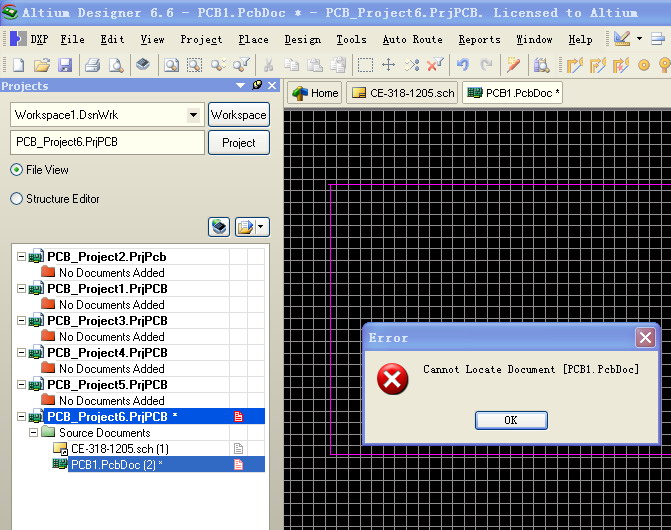Open the DXP system menu
The width and height of the screenshot is (671, 530).
click(29, 39)
